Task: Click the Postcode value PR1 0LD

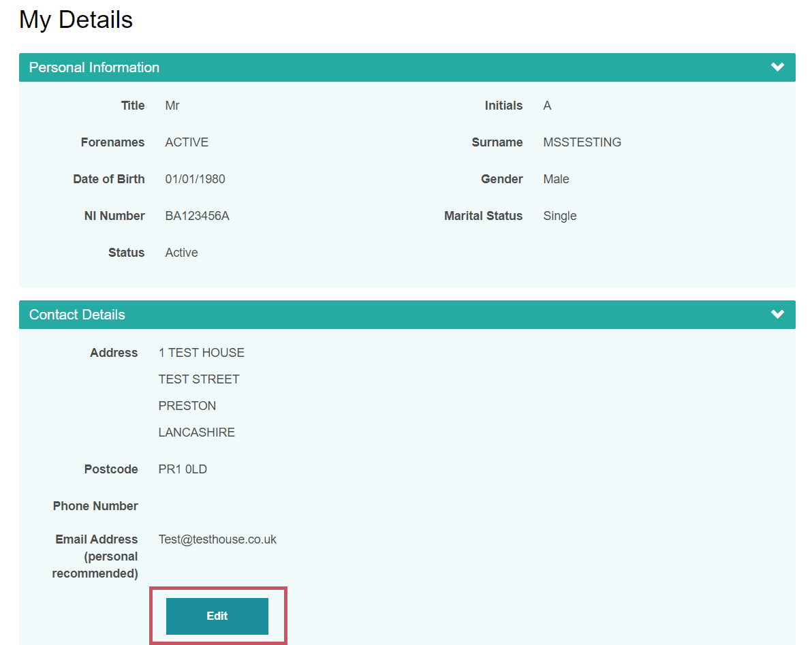Action: pyautogui.click(x=183, y=469)
